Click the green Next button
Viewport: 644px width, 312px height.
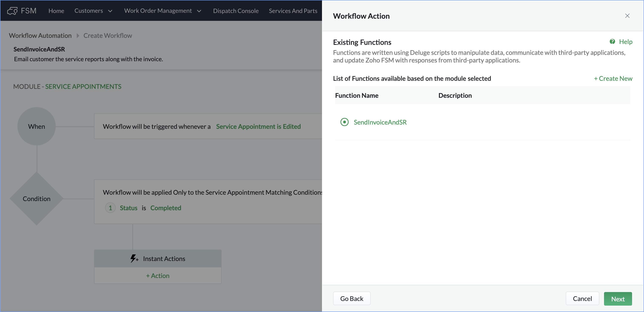[x=617, y=299]
